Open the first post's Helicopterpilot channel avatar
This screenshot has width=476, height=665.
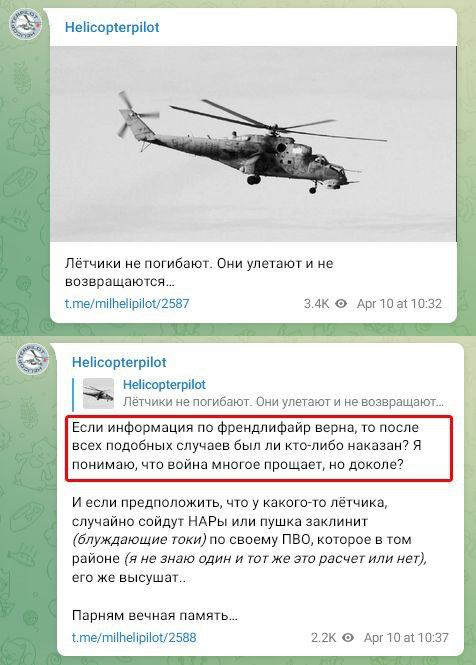click(x=25, y=24)
